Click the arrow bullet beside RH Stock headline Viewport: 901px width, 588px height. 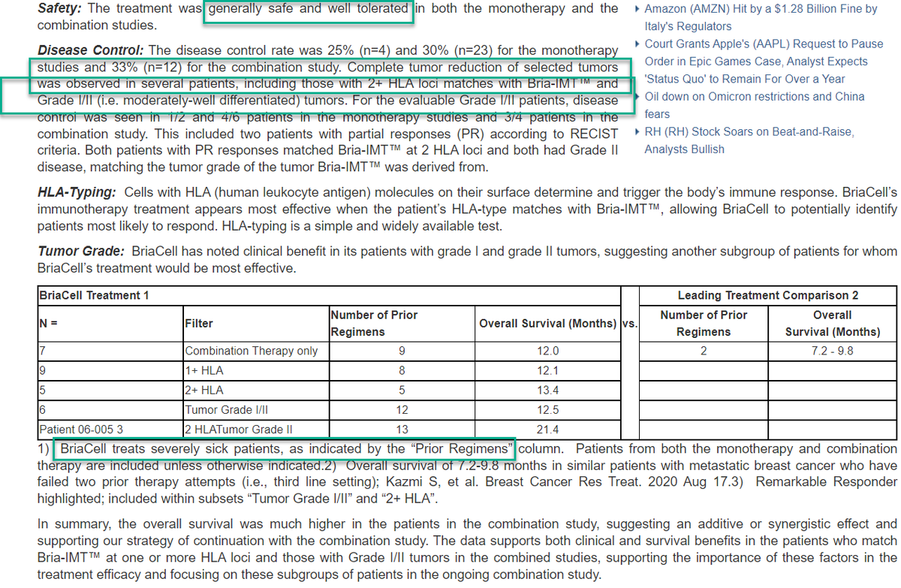coord(637,132)
